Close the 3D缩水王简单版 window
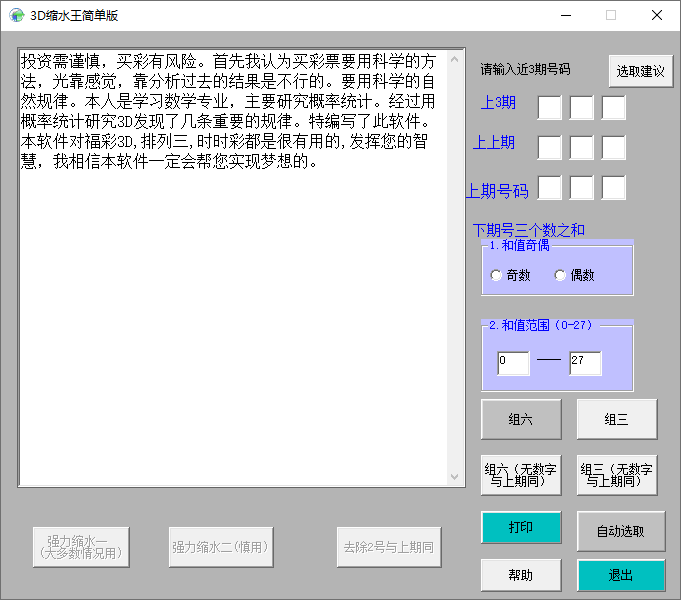This screenshot has width=681, height=600. pyautogui.click(x=657, y=15)
